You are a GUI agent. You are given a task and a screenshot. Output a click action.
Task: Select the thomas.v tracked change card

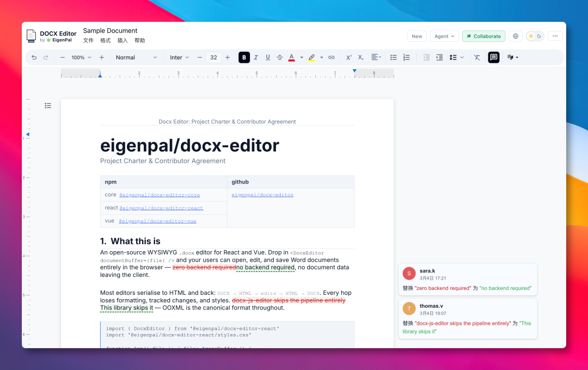[x=468, y=319]
